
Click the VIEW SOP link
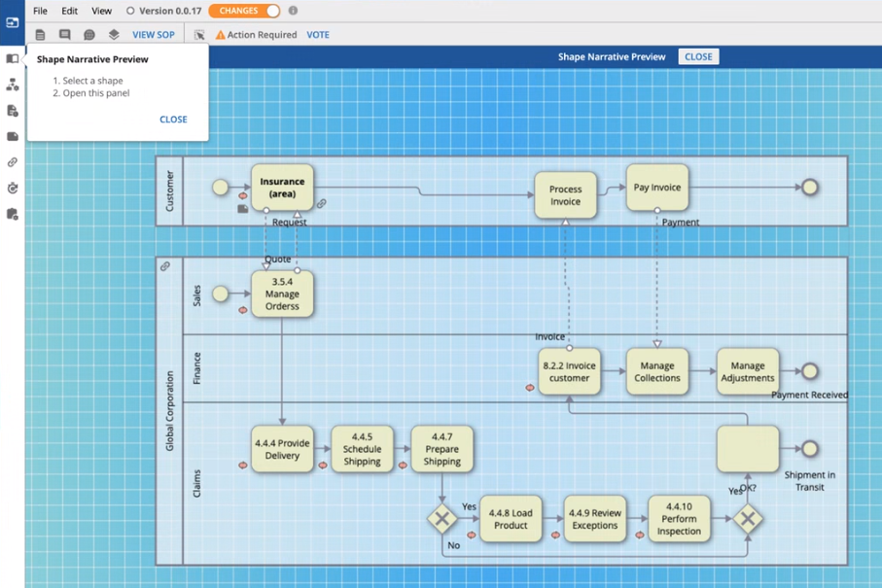154,35
